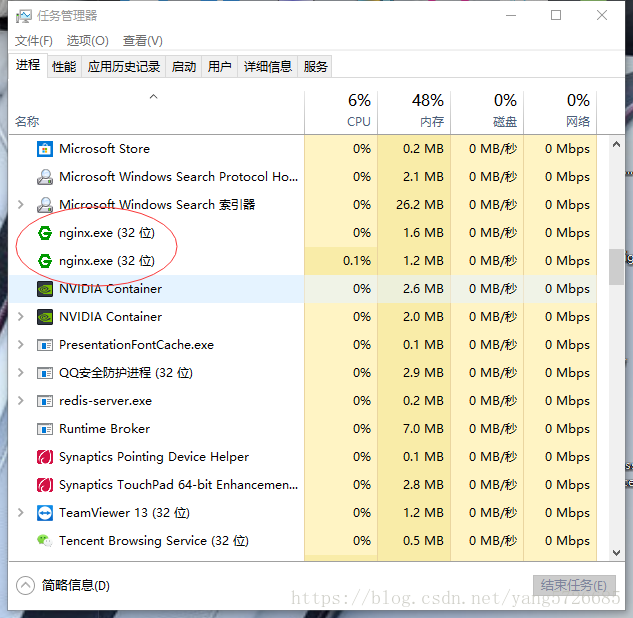
Task: Switch to the 启动 tab
Action: (184, 66)
